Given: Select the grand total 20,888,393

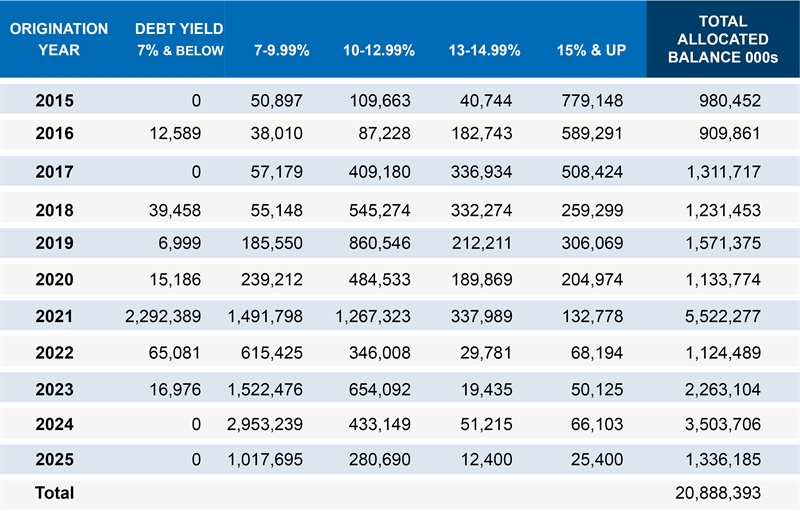Looking at the screenshot, I should click(718, 493).
